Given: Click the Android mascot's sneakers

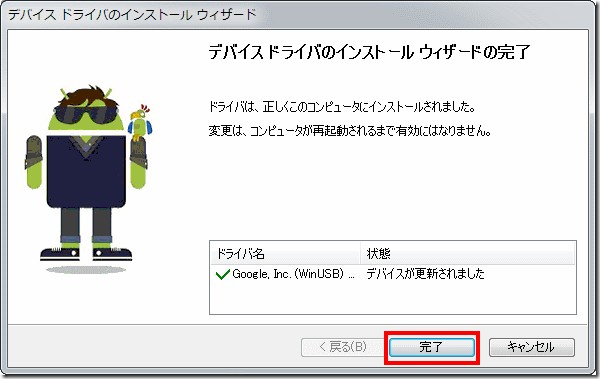Looking at the screenshot, I should coord(86,253).
